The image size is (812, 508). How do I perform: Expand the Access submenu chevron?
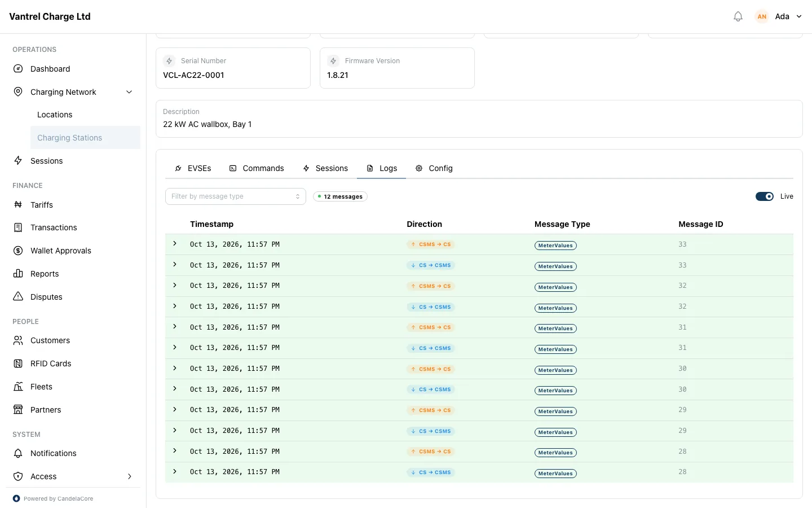click(129, 476)
